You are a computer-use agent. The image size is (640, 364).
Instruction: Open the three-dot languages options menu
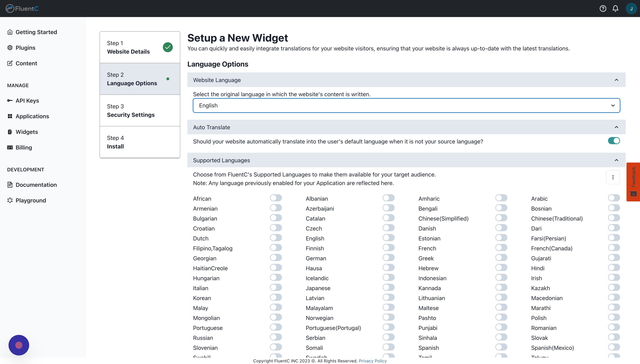[613, 177]
